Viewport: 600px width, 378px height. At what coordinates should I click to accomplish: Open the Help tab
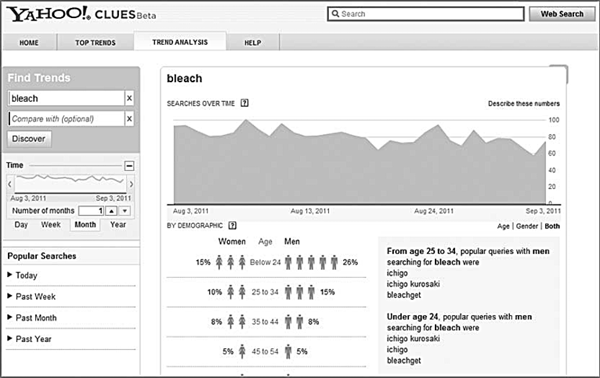pos(253,42)
